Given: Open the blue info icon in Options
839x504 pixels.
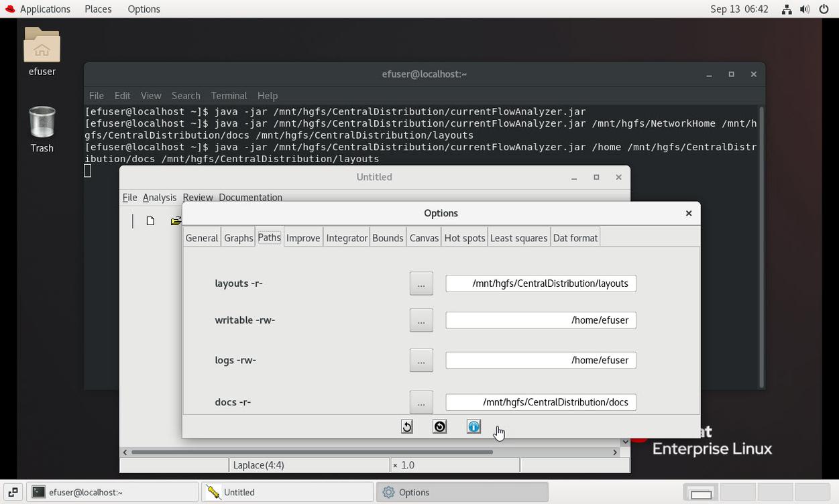Looking at the screenshot, I should coord(473,427).
